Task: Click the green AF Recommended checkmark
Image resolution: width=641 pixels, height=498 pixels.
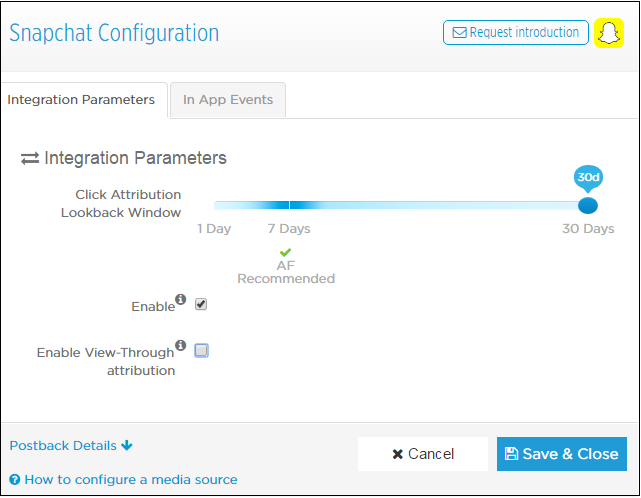Action: click(x=285, y=252)
